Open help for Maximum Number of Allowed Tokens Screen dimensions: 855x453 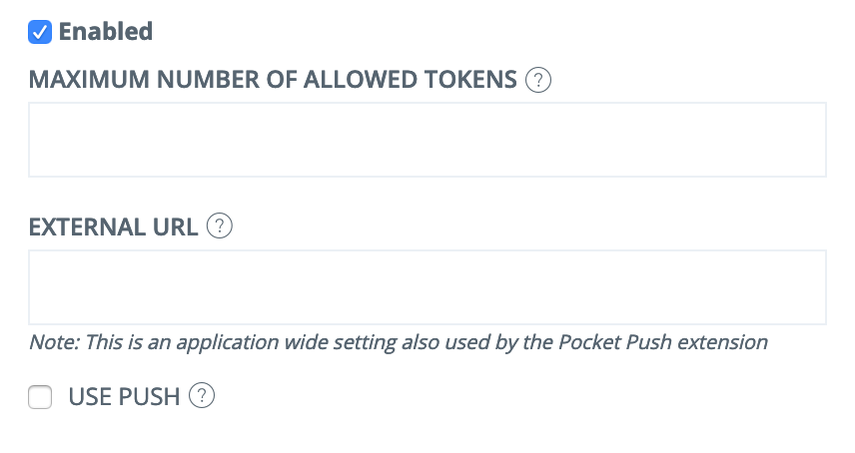[538, 80]
